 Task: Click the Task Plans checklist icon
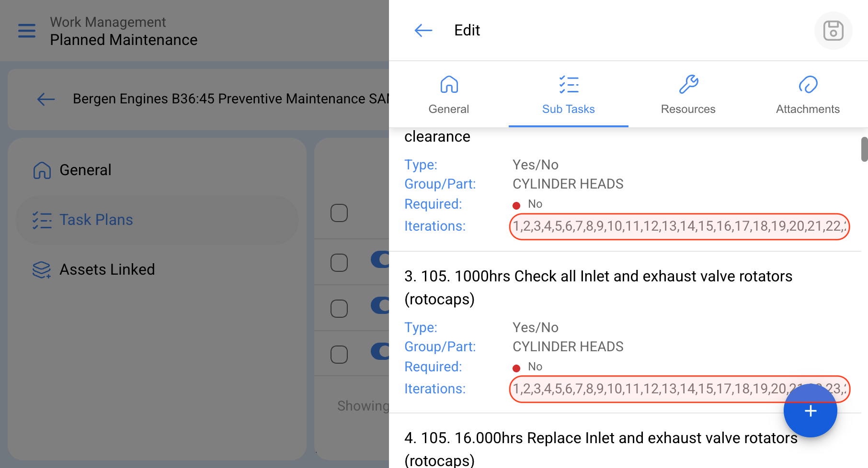pyautogui.click(x=42, y=220)
